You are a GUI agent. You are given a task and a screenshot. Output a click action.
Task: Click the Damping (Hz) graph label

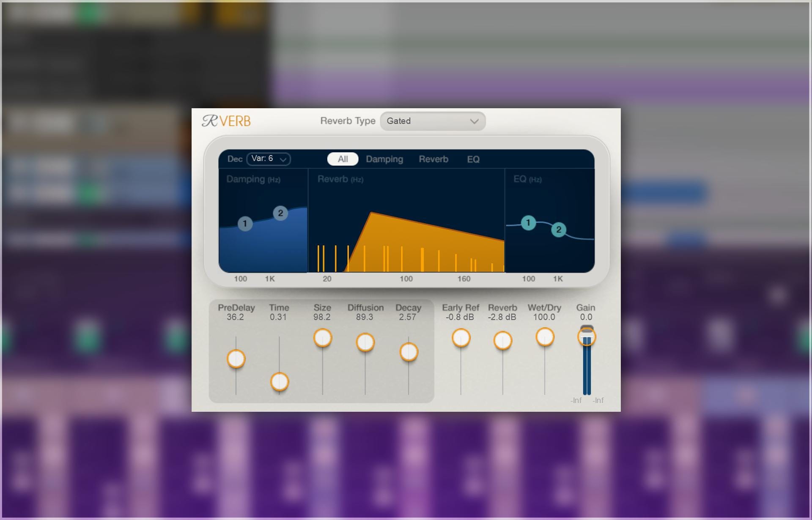(253, 179)
